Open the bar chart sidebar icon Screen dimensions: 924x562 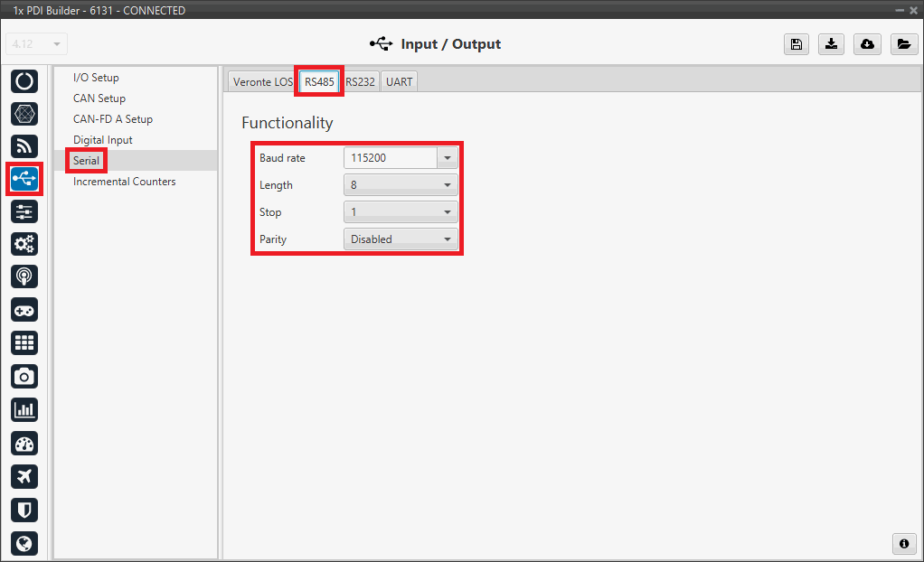[24, 409]
